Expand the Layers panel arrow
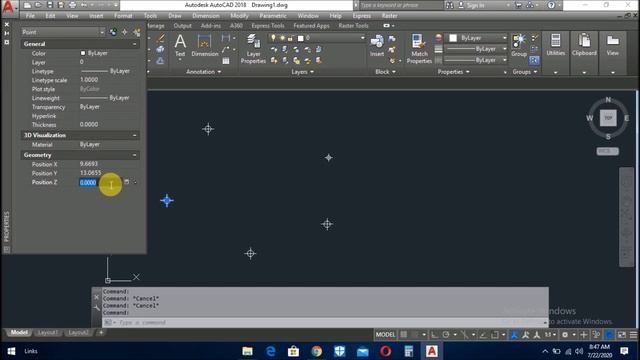 point(312,72)
